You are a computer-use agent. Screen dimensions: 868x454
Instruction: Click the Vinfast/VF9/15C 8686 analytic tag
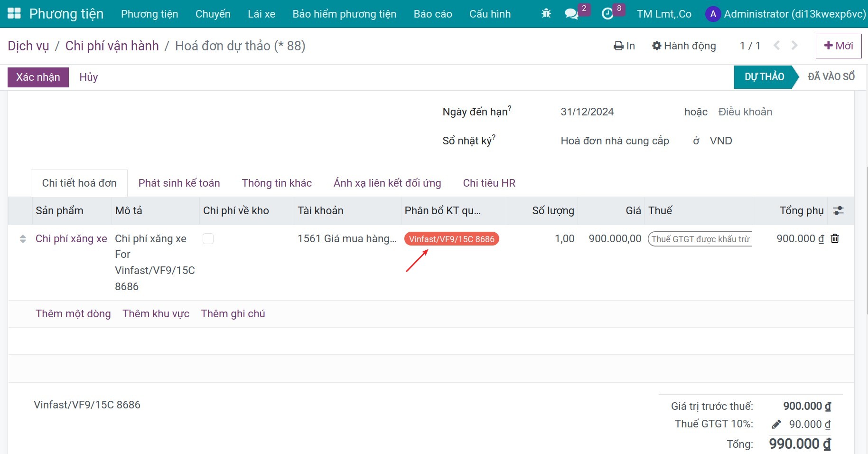click(x=451, y=239)
